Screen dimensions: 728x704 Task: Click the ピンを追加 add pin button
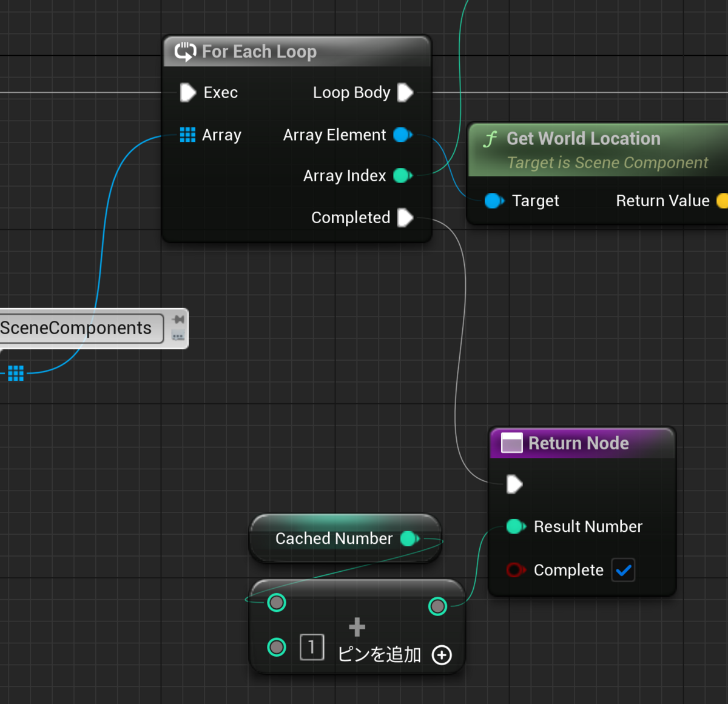tap(379, 655)
